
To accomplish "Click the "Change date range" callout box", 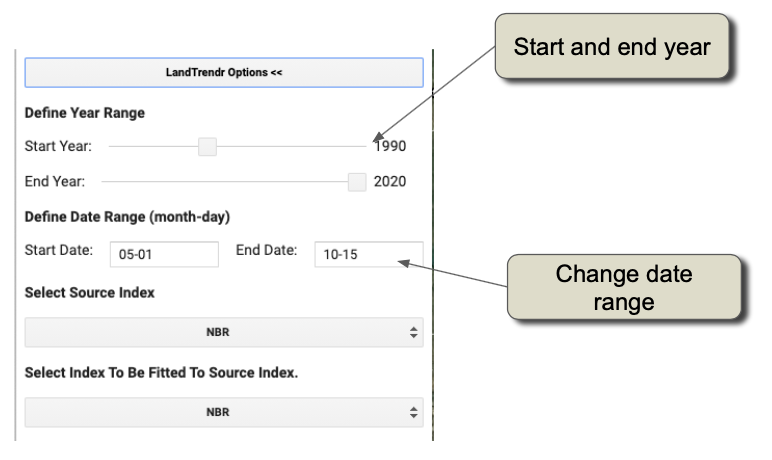I will click(624, 288).
